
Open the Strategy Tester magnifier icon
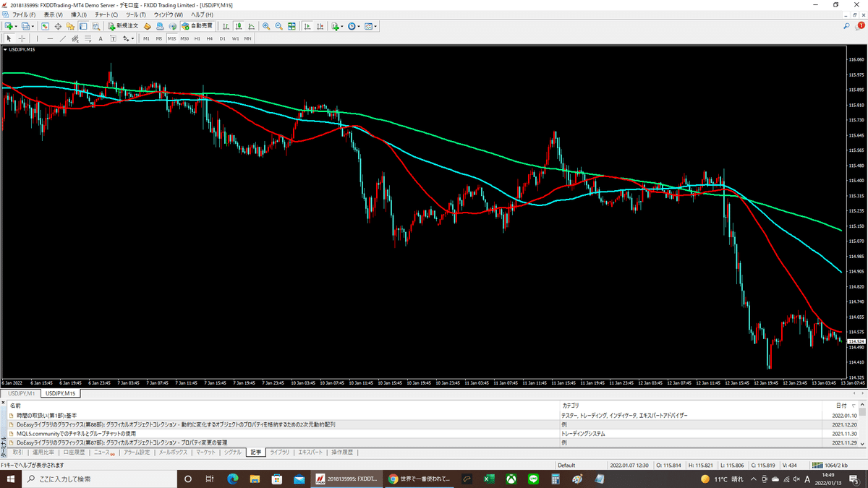95,26
